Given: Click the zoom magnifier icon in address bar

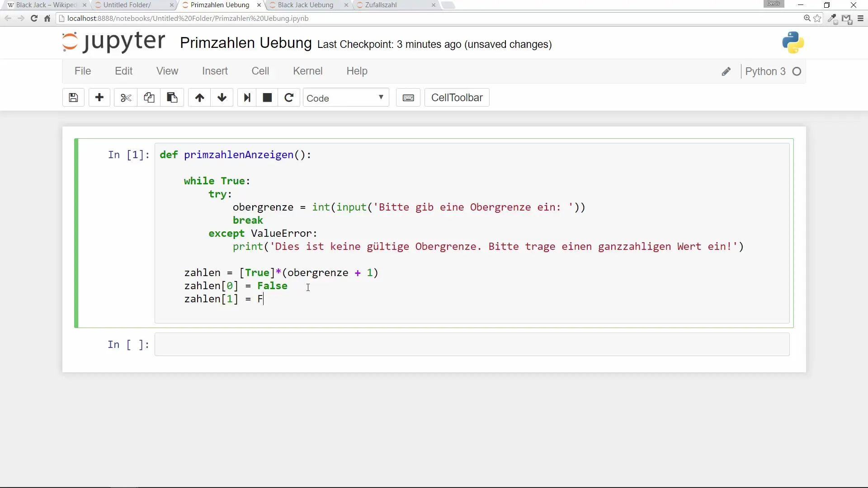Looking at the screenshot, I should click(807, 19).
